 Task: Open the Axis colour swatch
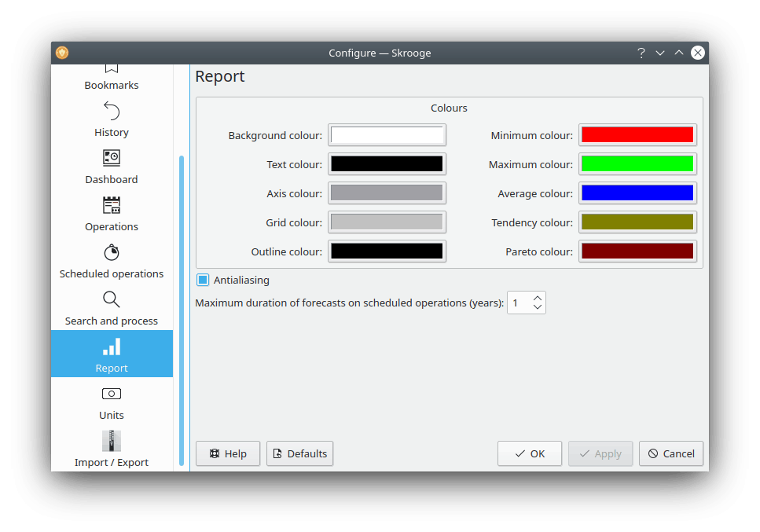[x=387, y=193]
